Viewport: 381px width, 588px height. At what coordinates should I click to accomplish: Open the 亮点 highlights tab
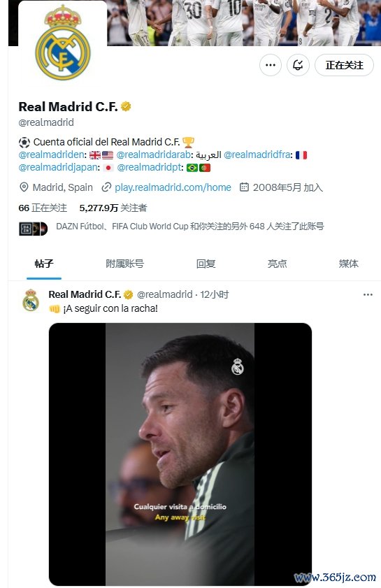[277, 264]
